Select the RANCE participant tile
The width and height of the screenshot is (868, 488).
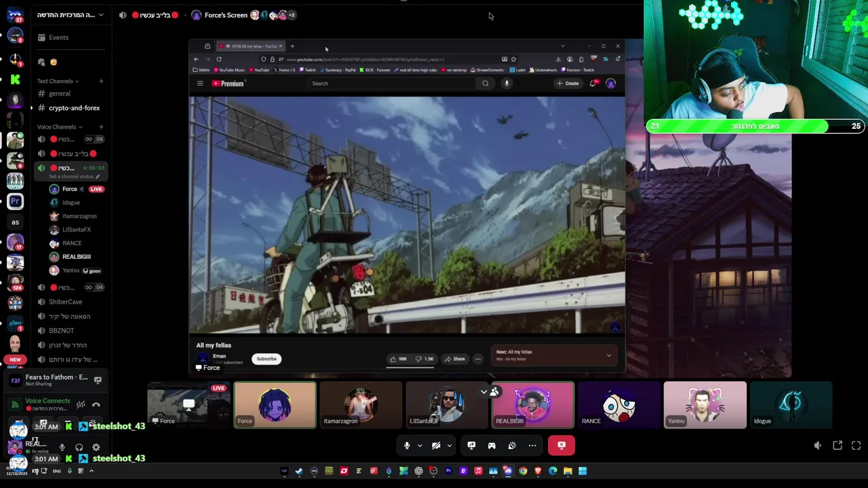point(618,405)
